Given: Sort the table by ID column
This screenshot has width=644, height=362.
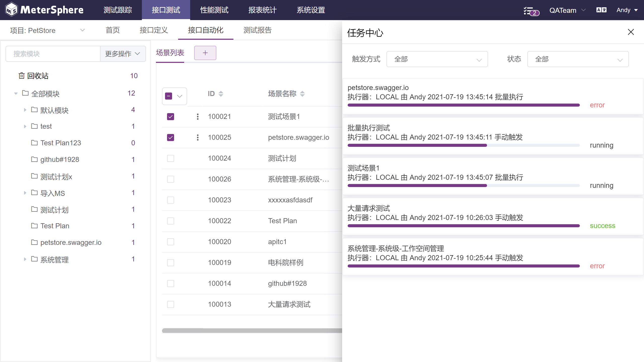Looking at the screenshot, I should [221, 94].
